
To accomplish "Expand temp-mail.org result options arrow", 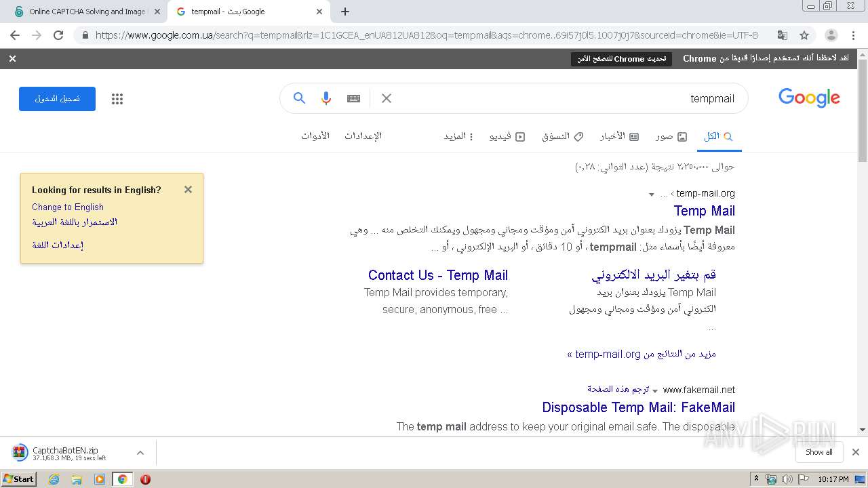I will click(652, 195).
